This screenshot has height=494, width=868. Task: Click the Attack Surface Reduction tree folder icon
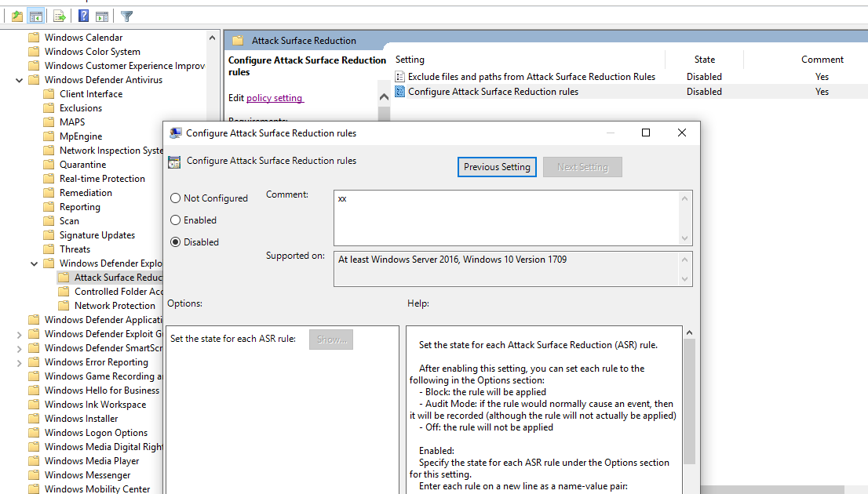click(64, 278)
